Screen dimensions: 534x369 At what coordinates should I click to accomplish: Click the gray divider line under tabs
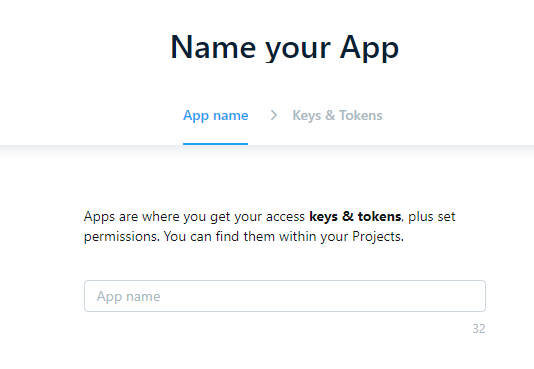point(267,146)
